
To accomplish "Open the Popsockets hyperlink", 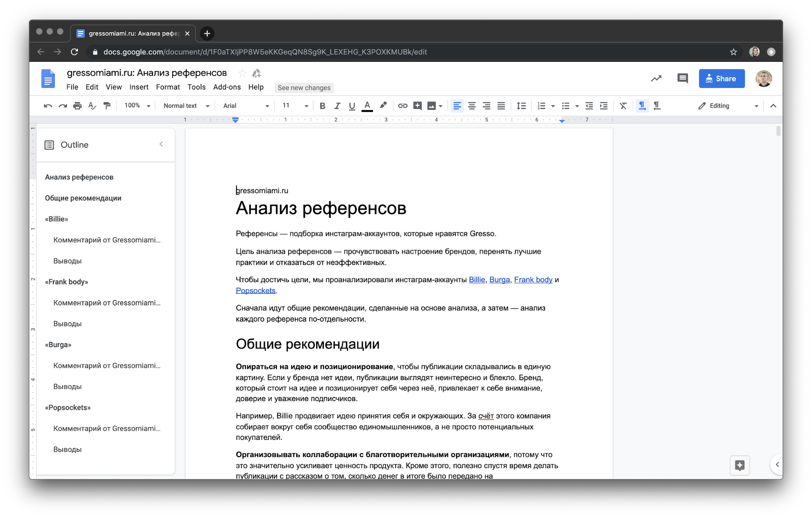I will pyautogui.click(x=256, y=291).
